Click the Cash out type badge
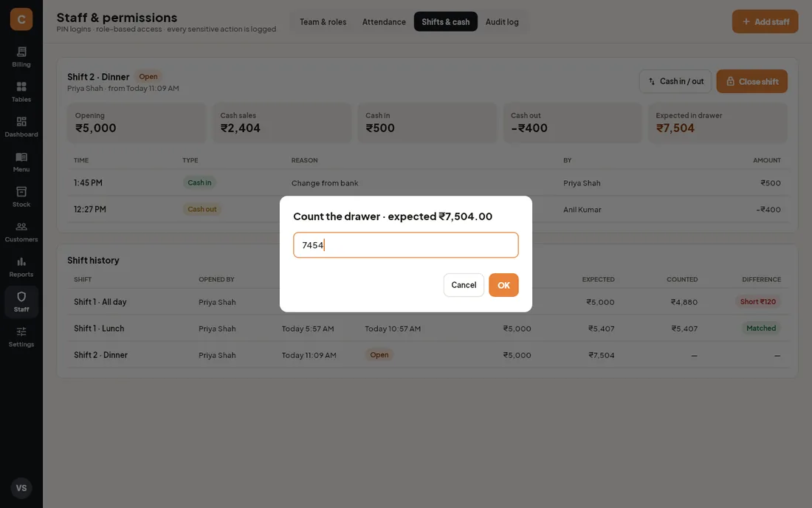The image size is (812, 508). click(x=202, y=209)
